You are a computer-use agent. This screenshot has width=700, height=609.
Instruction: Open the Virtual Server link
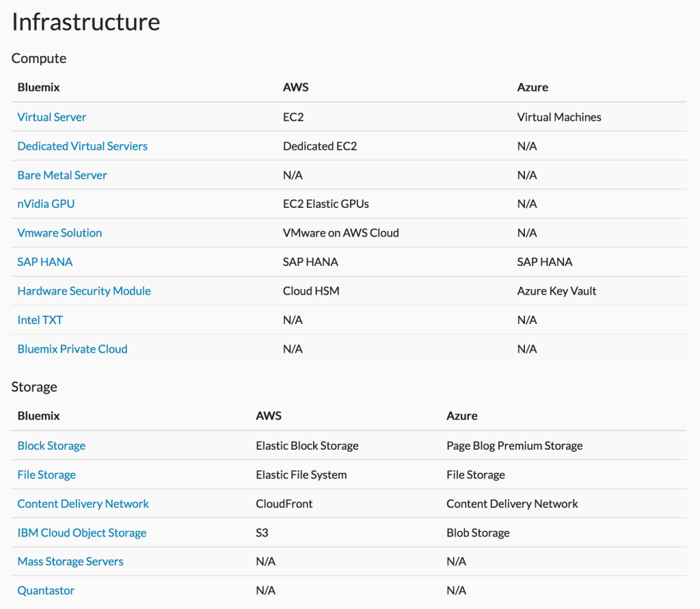52,117
